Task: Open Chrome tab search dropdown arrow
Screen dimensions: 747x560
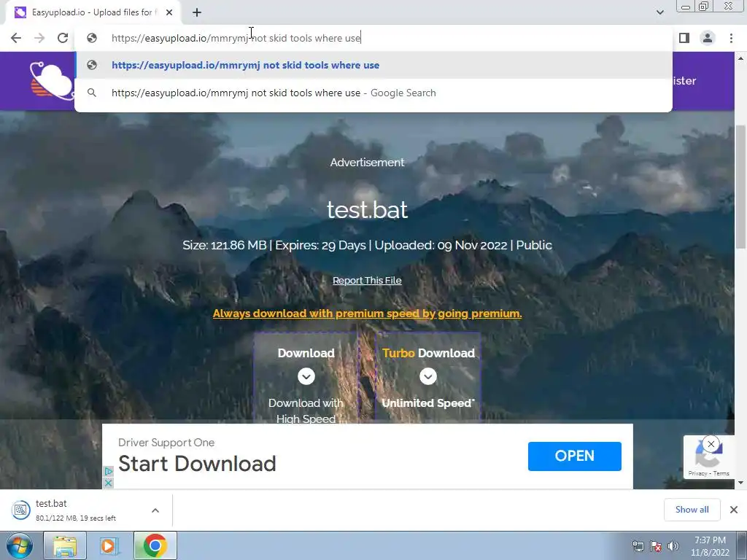Action: [x=659, y=12]
